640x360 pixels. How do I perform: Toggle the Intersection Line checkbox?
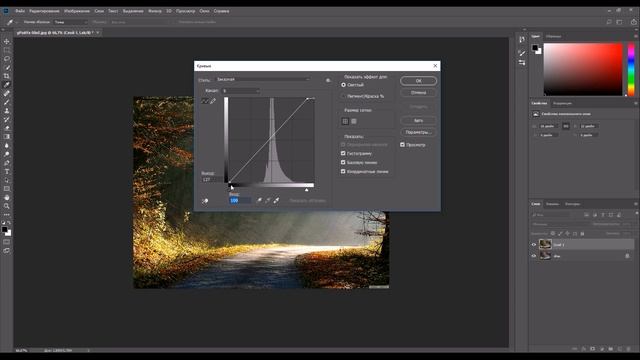(343, 171)
